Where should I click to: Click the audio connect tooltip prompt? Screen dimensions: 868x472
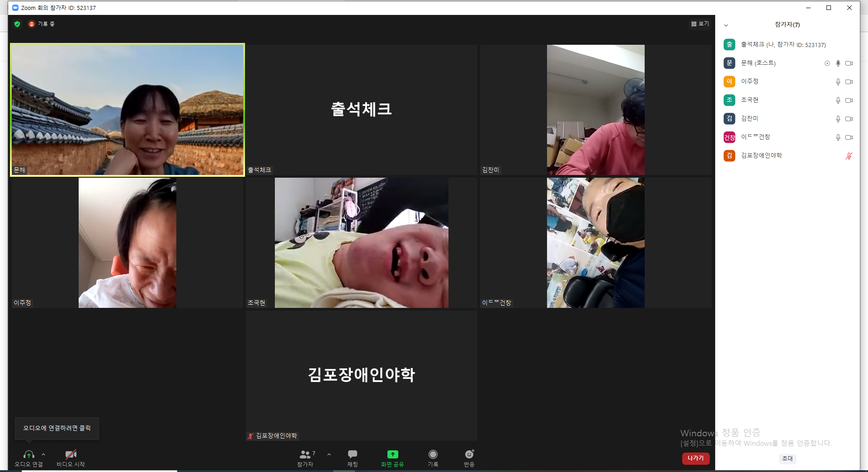point(57,428)
